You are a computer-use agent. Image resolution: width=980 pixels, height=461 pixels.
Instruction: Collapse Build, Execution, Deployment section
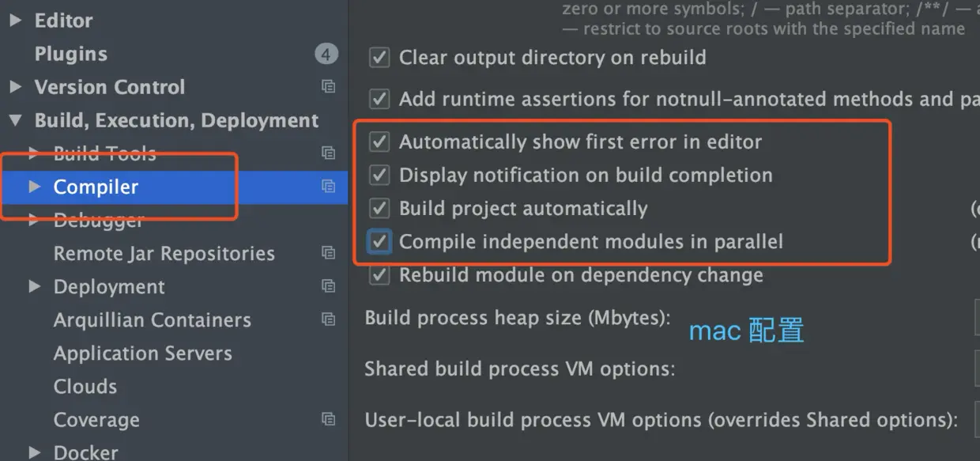click(x=15, y=120)
